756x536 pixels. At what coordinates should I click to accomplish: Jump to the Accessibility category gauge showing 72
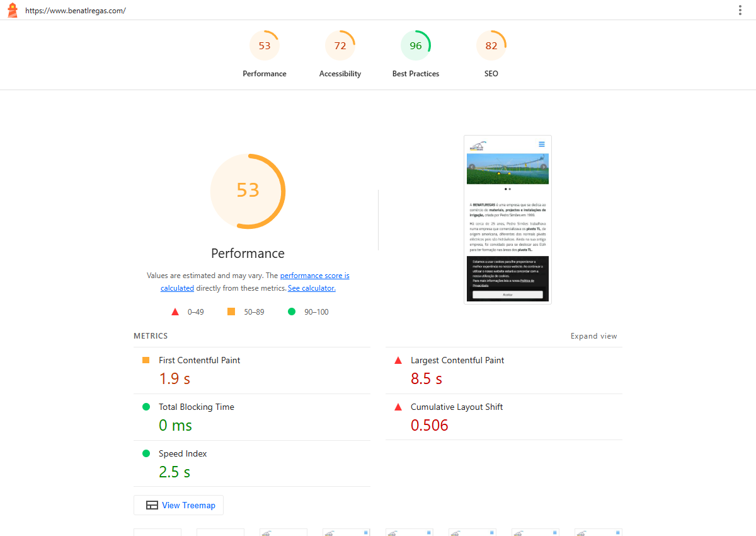(x=340, y=54)
